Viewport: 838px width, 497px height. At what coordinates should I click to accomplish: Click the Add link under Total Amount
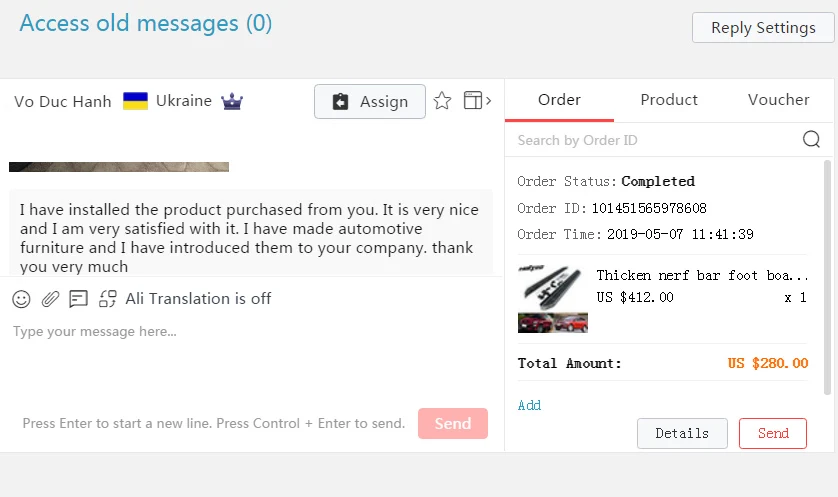[x=529, y=405]
